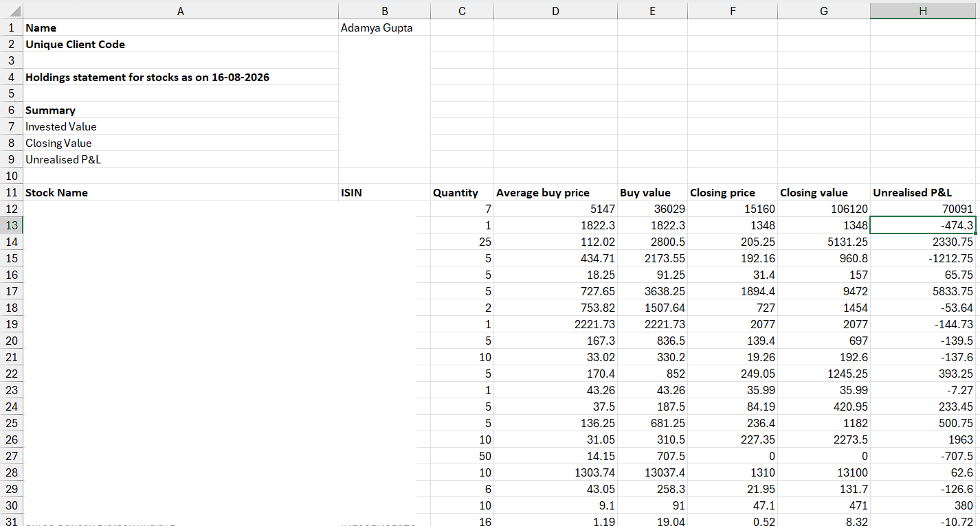Click the Adamya Gupta name cell

pyautogui.click(x=384, y=28)
